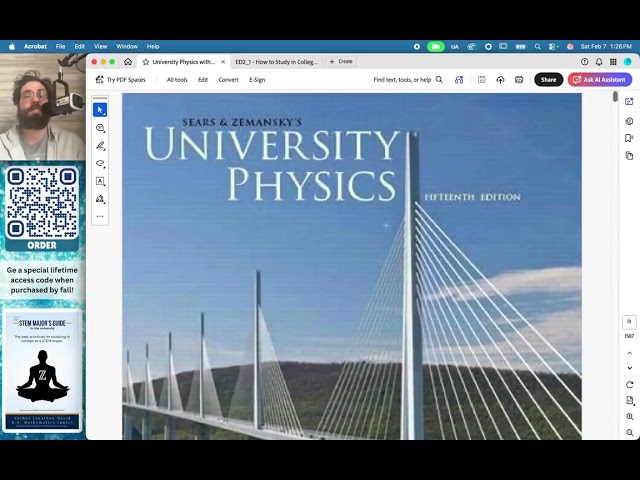
Task: Switch to University Physics tab
Action: click(183, 62)
